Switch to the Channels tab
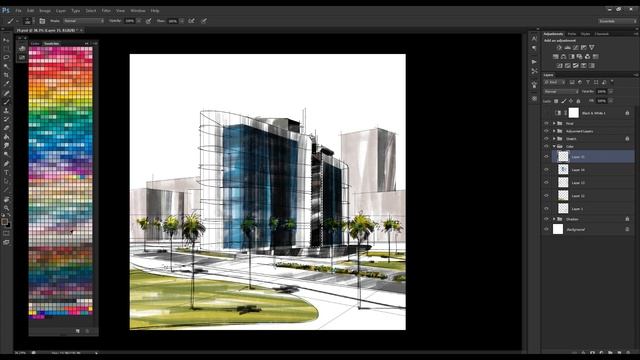This screenshot has height=360, width=640. click(x=602, y=34)
